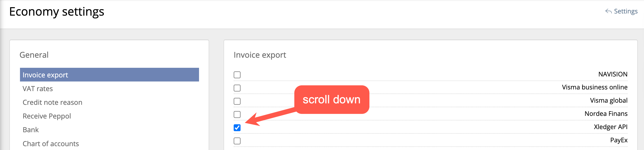The height and width of the screenshot is (150, 644).
Task: Open the Chart of accounts section
Action: [x=51, y=144]
